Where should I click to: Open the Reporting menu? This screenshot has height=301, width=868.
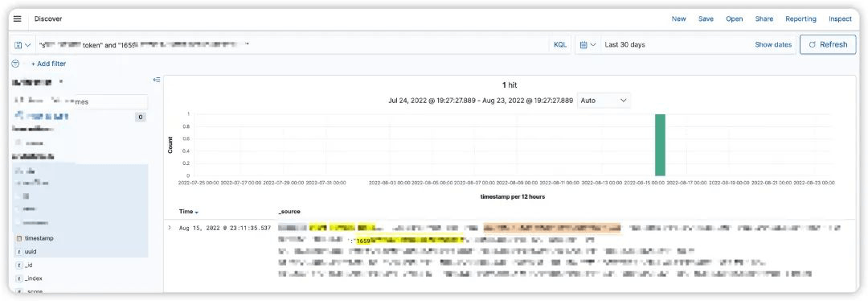(x=800, y=19)
